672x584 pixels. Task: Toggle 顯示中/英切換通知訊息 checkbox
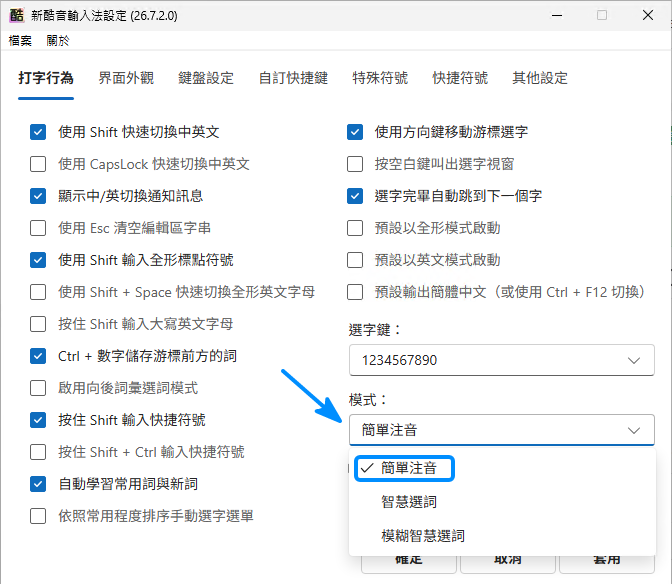(x=38, y=196)
